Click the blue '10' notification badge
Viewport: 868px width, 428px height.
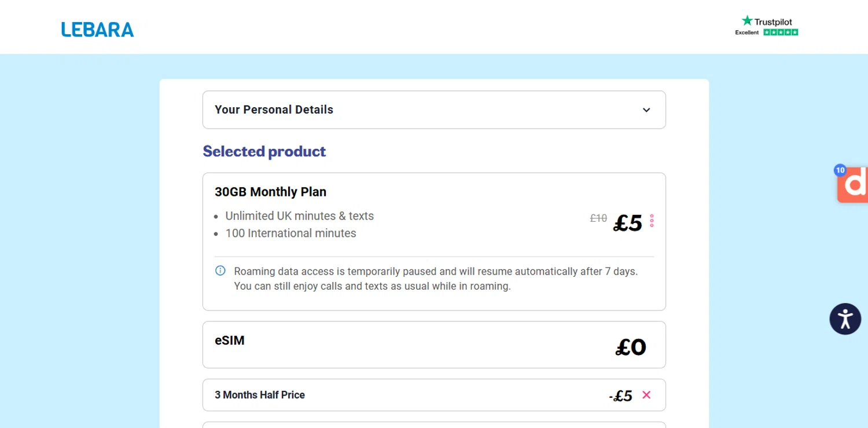(x=840, y=170)
